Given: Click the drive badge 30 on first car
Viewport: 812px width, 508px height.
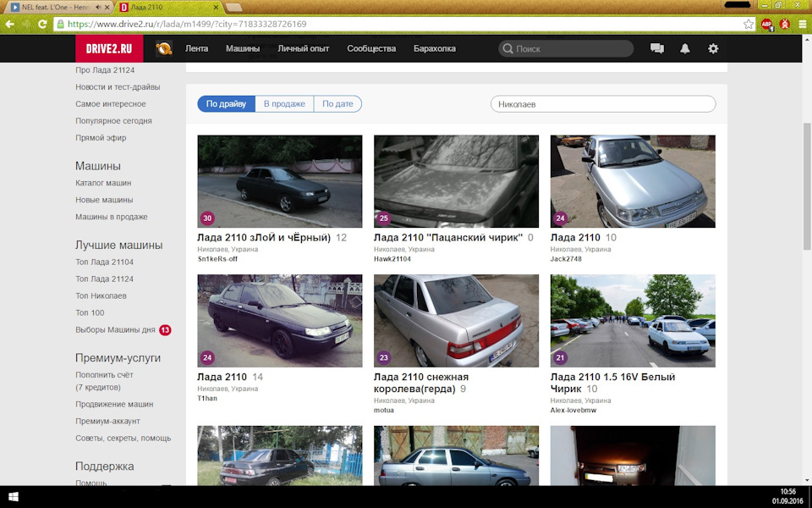Looking at the screenshot, I should [207, 218].
